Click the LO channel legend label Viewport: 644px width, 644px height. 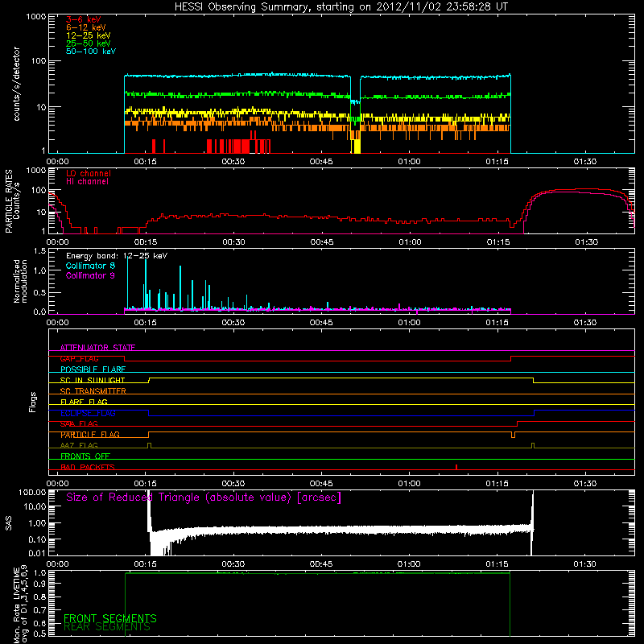tap(89, 173)
